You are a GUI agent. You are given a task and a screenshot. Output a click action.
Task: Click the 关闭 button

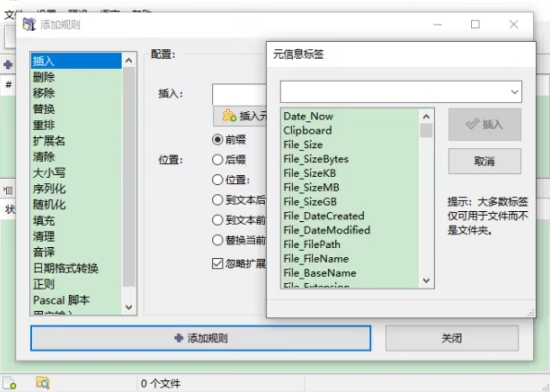coord(452,338)
